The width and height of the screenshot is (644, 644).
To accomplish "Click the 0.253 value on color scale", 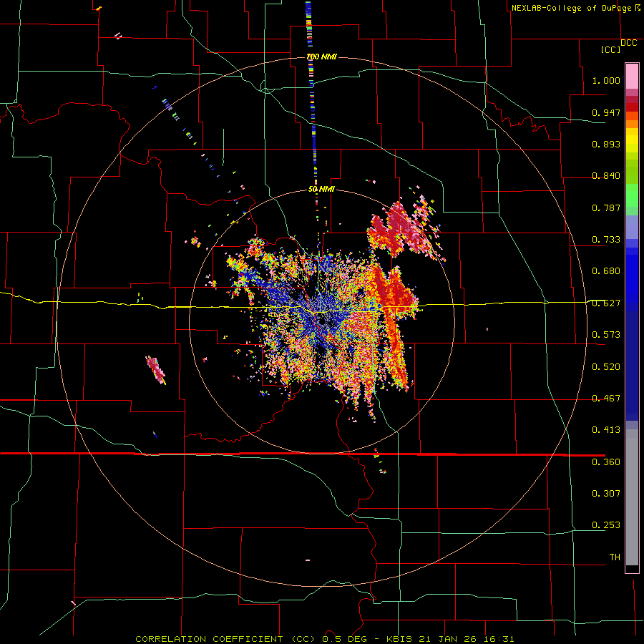I will [x=606, y=525].
